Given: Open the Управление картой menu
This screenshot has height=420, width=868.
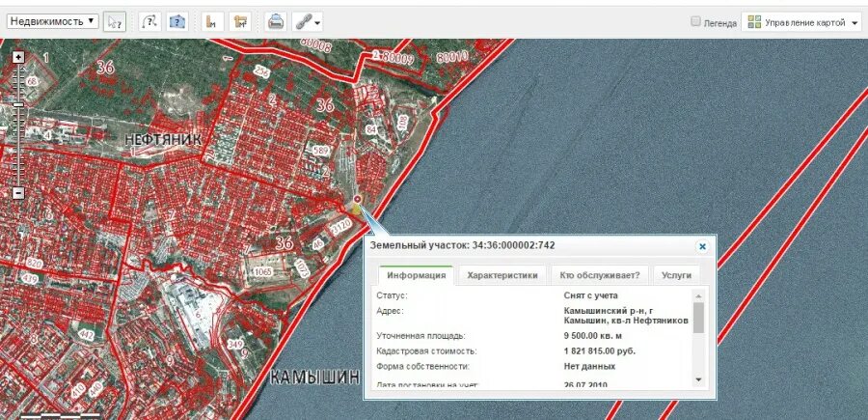Looking at the screenshot, I should (801, 22).
